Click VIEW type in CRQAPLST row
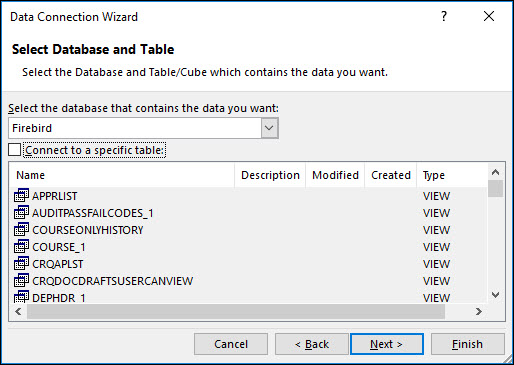This screenshot has width=514, height=365. [x=436, y=264]
